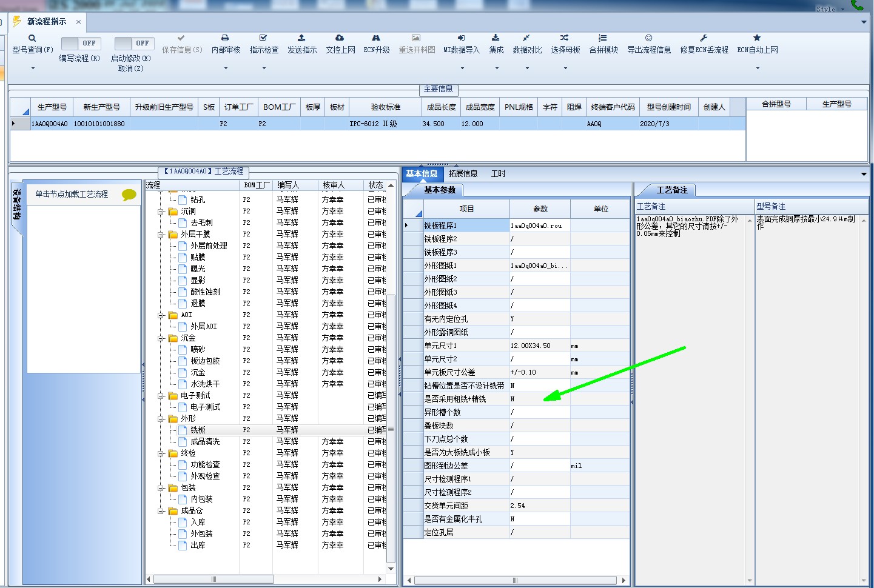The image size is (874, 588).
Task: Click 交货单元间距 value 2.54
Action: point(540,506)
